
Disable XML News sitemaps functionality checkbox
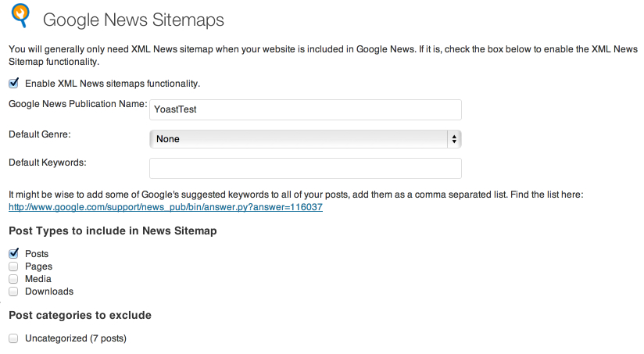tap(13, 83)
